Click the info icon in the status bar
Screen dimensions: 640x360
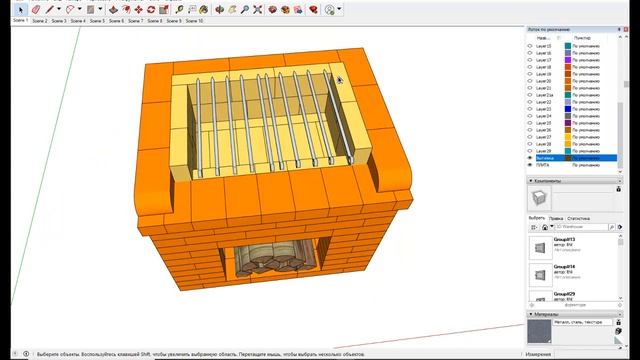coord(26,354)
